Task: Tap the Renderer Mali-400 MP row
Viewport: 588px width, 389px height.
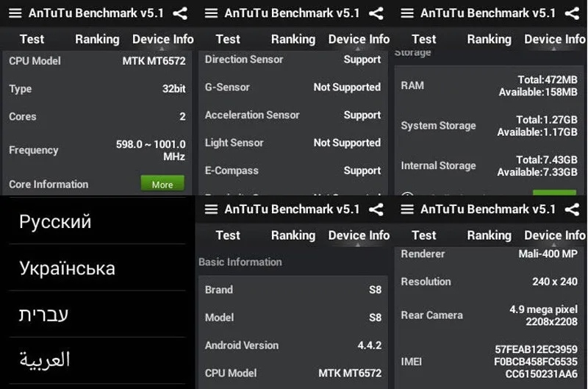Action: tap(489, 254)
